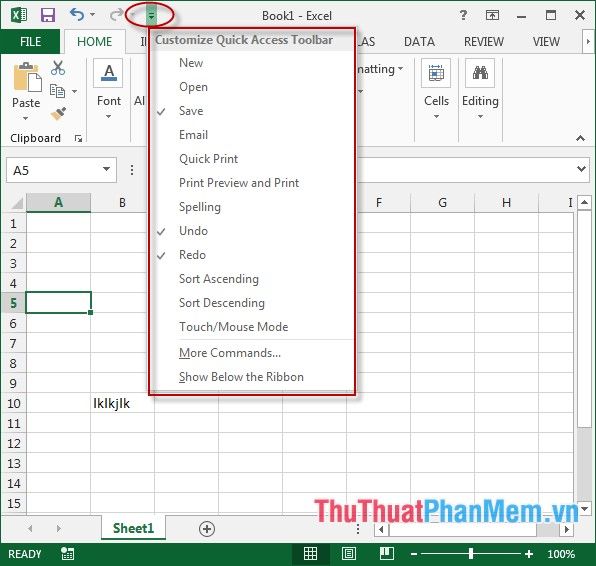Click the Zoom Out minus button
Viewport: 596px width, 566px height.
pyautogui.click(x=414, y=554)
